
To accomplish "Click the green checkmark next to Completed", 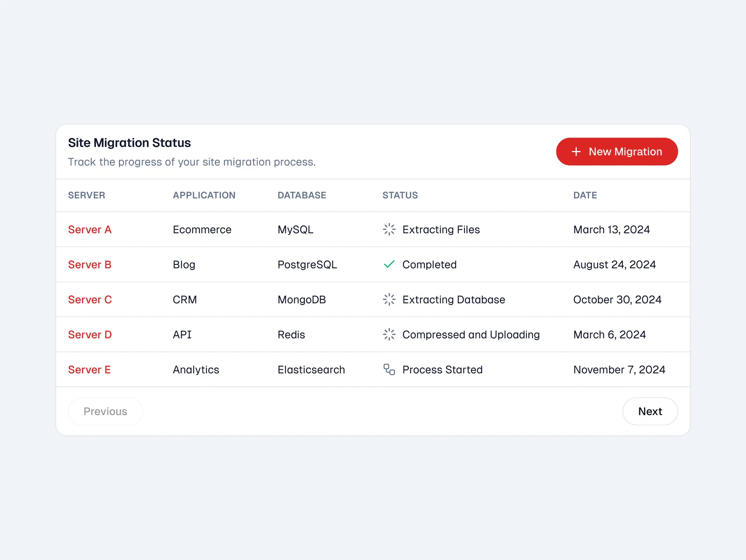I will pyautogui.click(x=389, y=264).
